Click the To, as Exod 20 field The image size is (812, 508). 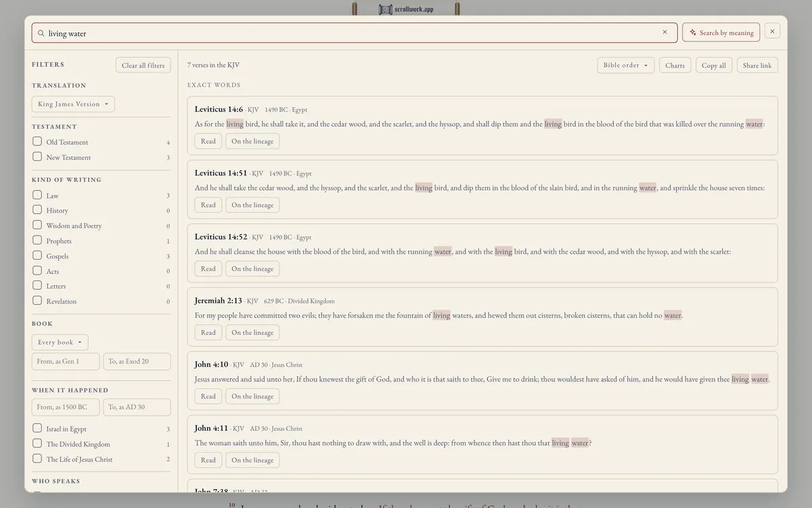coord(137,361)
